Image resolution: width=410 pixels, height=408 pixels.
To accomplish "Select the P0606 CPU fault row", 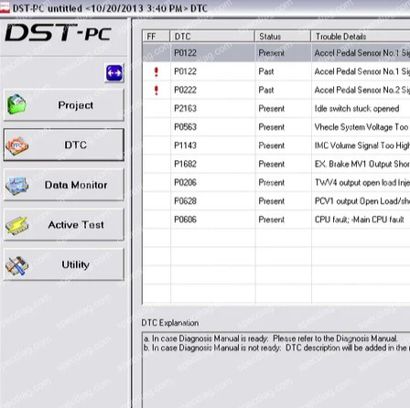I will coord(276,220).
